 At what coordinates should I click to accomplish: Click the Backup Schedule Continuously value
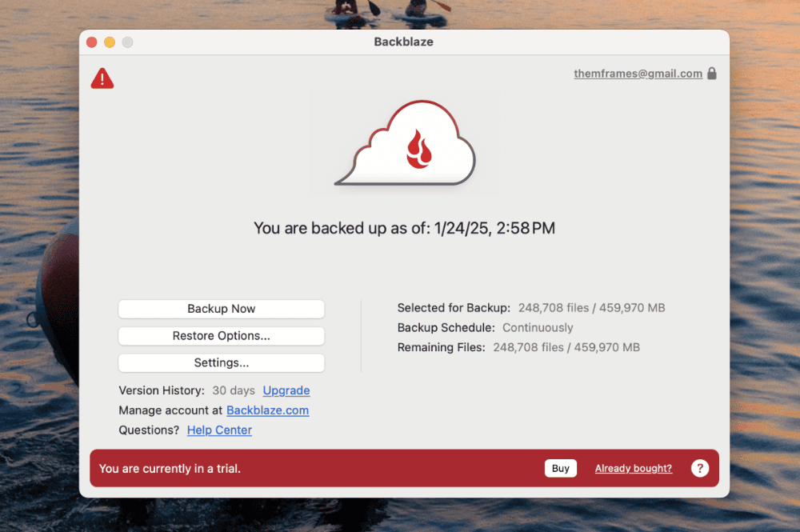(538, 328)
